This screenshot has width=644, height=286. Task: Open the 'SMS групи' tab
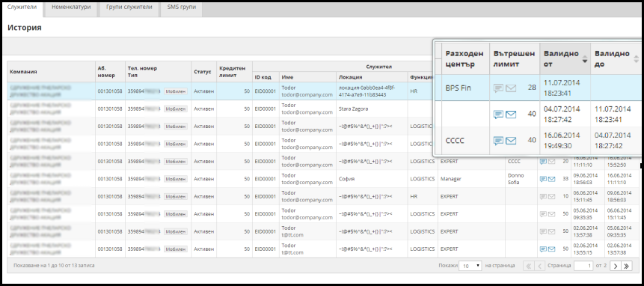pyautogui.click(x=181, y=7)
